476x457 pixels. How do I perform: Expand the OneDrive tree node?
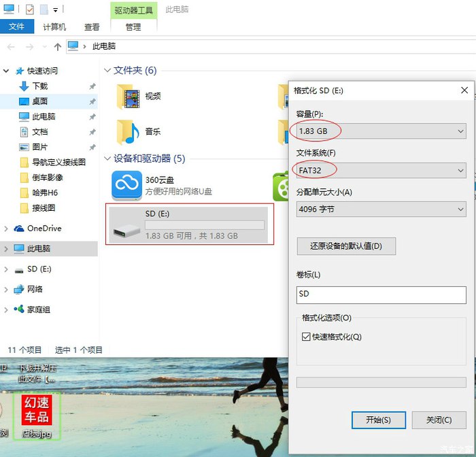click(5, 228)
